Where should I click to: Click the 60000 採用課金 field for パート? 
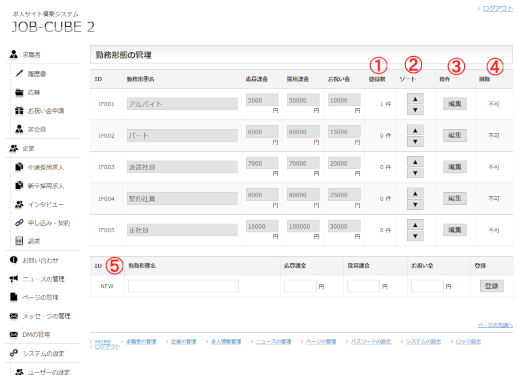pyautogui.click(x=303, y=131)
